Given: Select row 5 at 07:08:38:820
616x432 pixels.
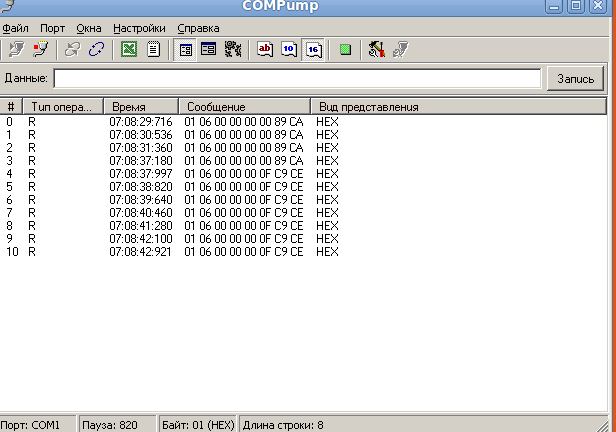Looking at the screenshot, I should (303, 187).
